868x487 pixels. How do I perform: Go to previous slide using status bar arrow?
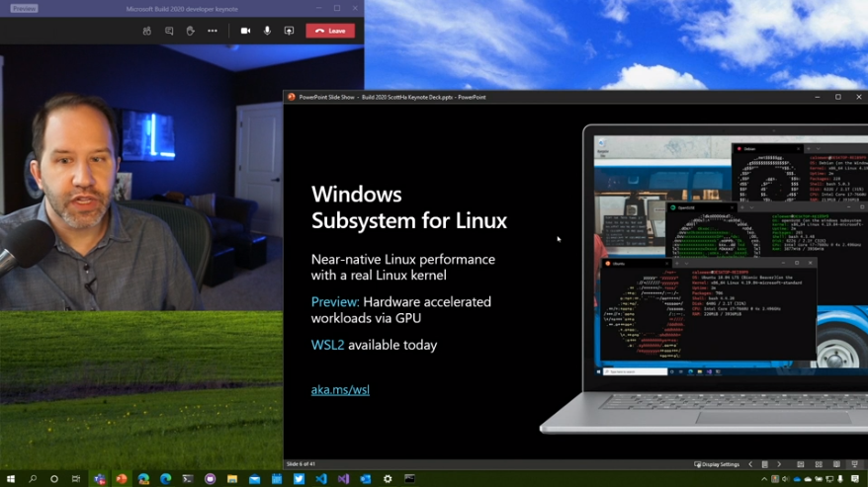pos(750,464)
